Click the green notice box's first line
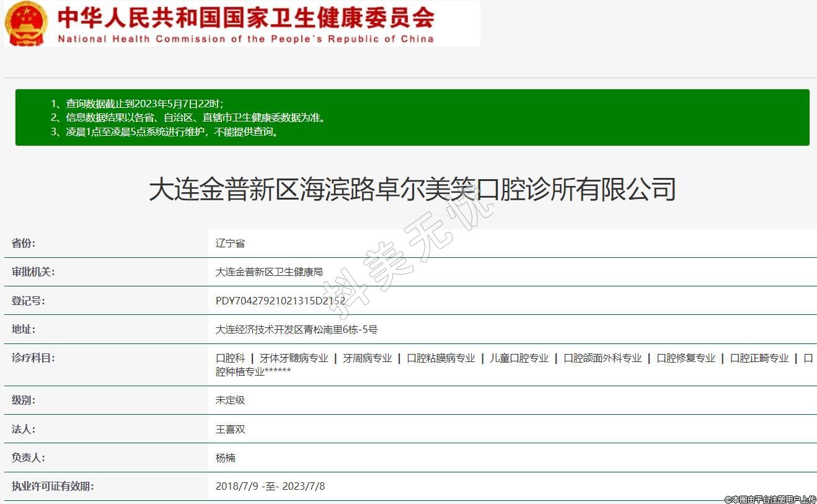The width and height of the screenshot is (817, 504). pyautogui.click(x=137, y=104)
